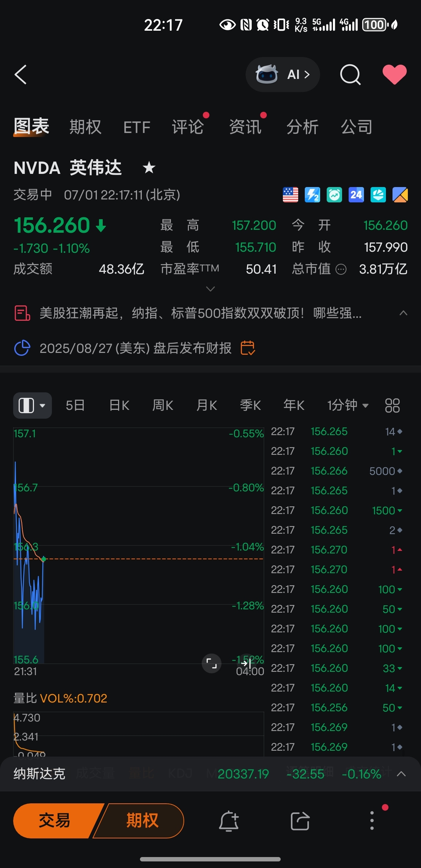Tap the large price 156.260

click(52, 225)
